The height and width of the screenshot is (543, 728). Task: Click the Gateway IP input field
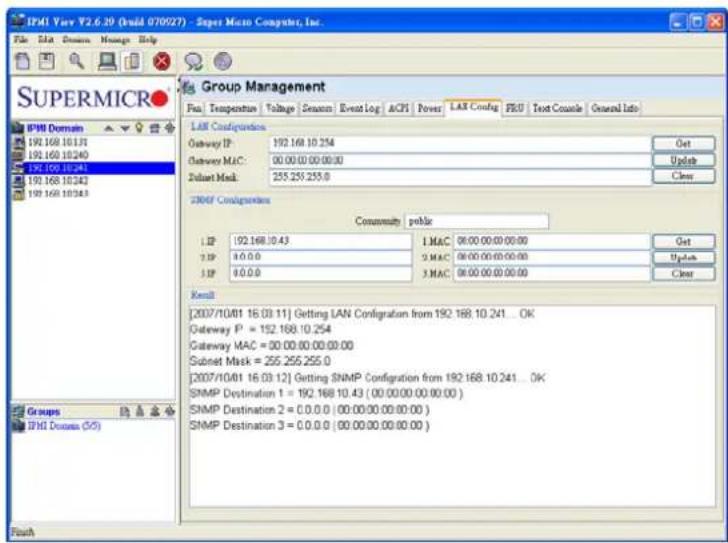click(460, 143)
